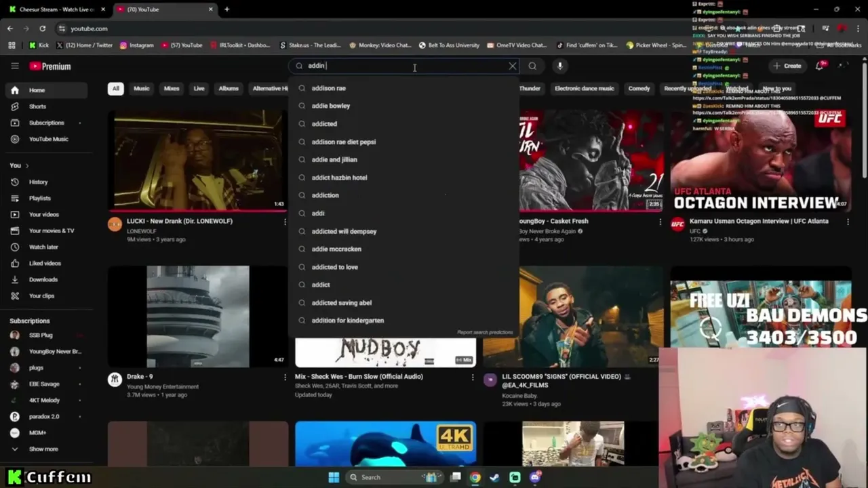Go back in the browser
The height and width of the screenshot is (488, 868).
(x=10, y=28)
